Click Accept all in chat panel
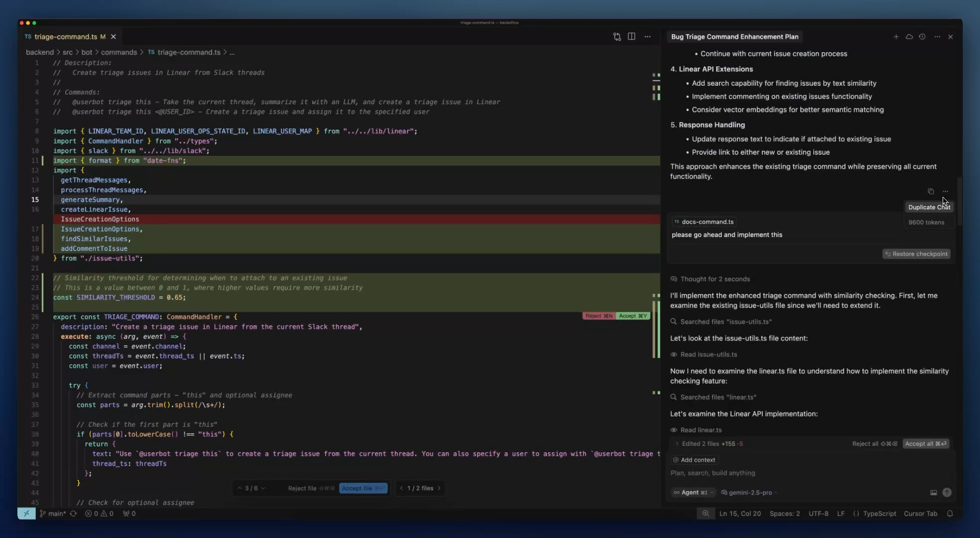 pyautogui.click(x=926, y=444)
